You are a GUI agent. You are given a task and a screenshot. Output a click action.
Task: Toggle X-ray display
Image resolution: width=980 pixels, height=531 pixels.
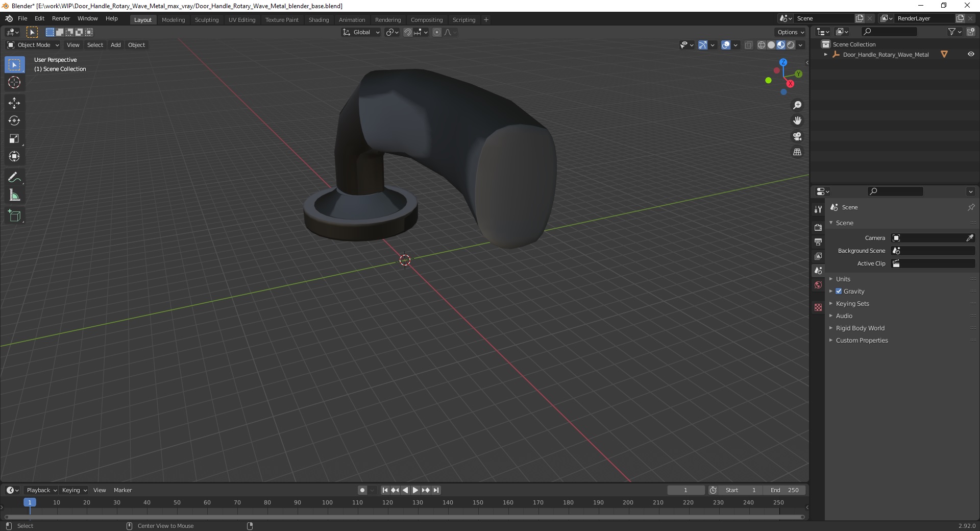[748, 45]
